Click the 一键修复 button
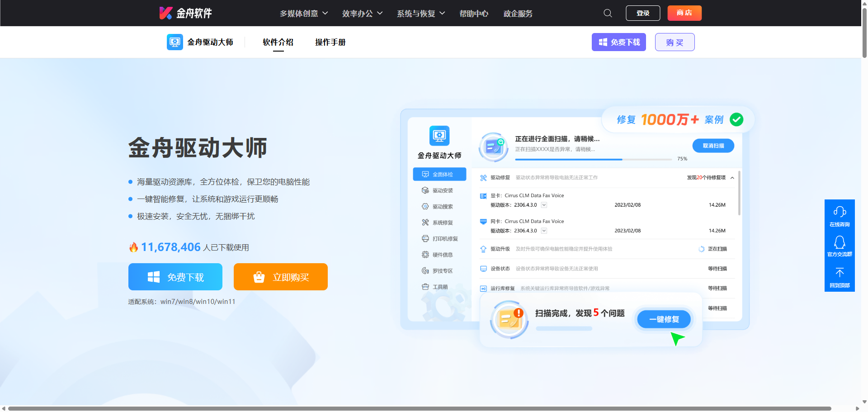Image resolution: width=868 pixels, height=412 pixels. tap(664, 319)
